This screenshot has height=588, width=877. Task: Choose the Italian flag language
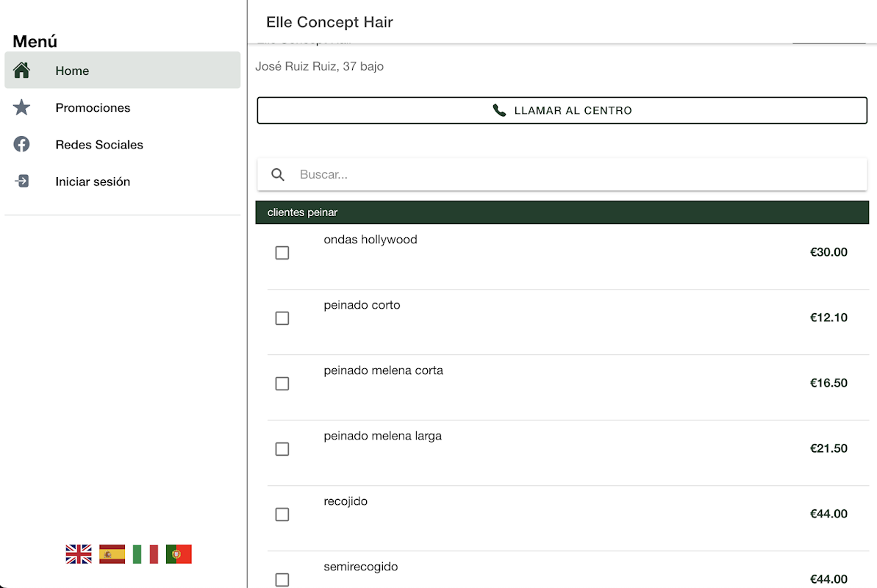pyautogui.click(x=146, y=554)
